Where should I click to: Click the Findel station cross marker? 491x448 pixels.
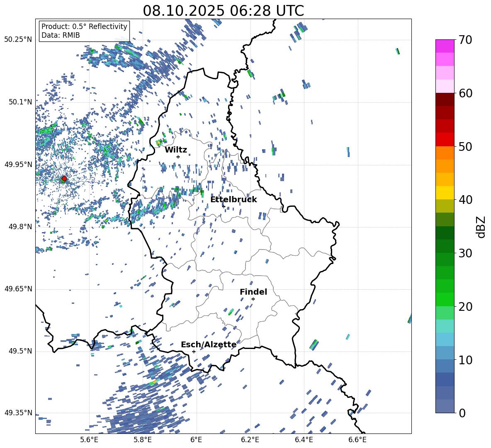tap(253, 299)
